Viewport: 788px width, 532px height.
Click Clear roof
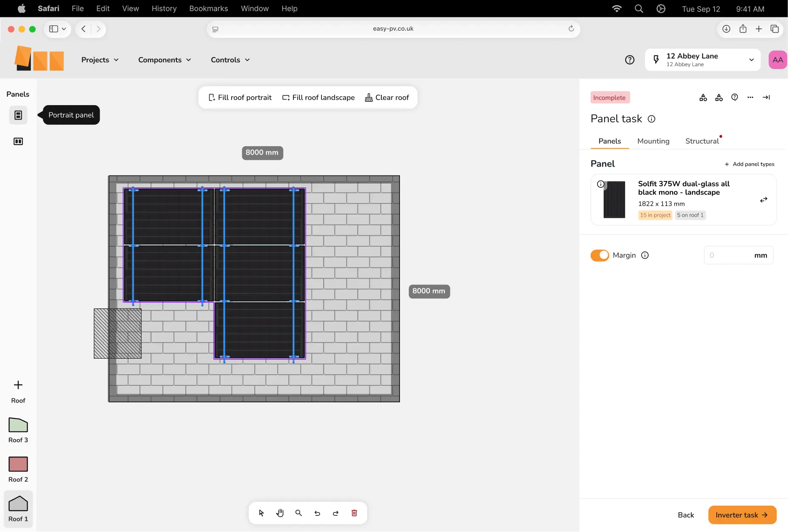click(387, 97)
